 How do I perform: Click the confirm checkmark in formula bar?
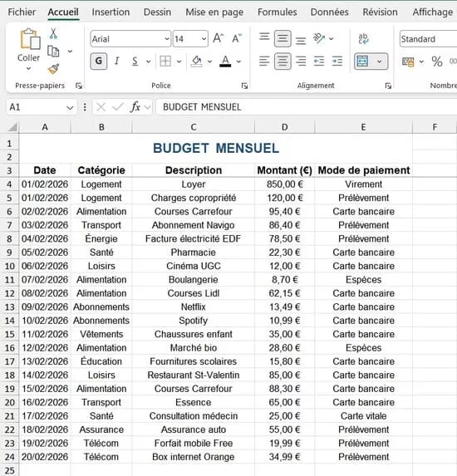(x=118, y=107)
